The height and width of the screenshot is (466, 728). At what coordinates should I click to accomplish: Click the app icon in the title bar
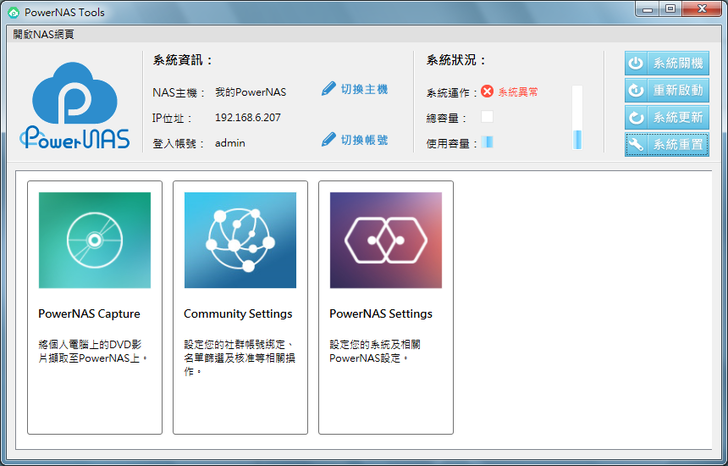13,12
